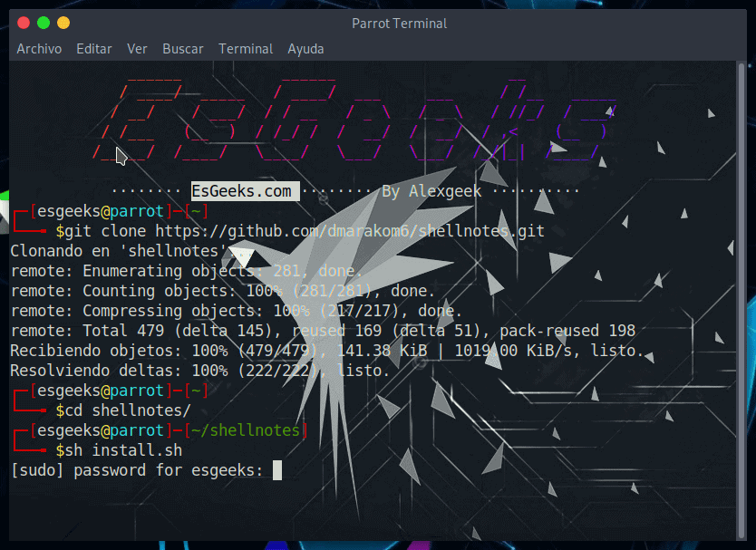Open the Ver menu
The width and height of the screenshot is (756, 550).
click(137, 49)
